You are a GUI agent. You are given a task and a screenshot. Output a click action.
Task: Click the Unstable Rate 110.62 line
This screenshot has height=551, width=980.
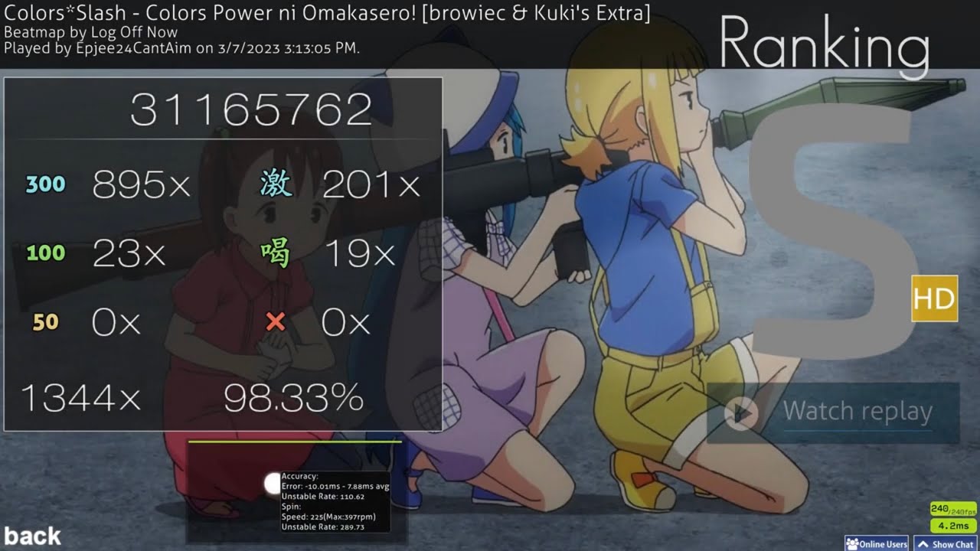(323, 496)
